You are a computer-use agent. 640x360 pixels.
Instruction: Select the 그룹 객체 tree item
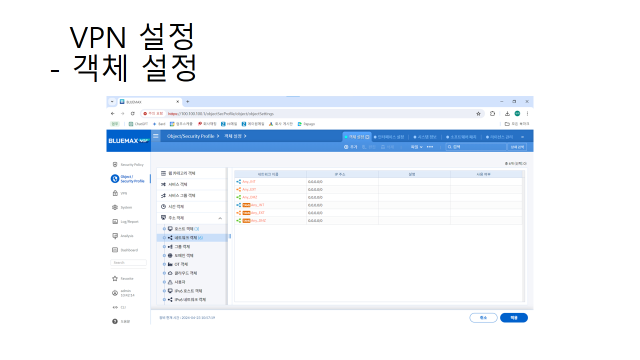point(179,247)
